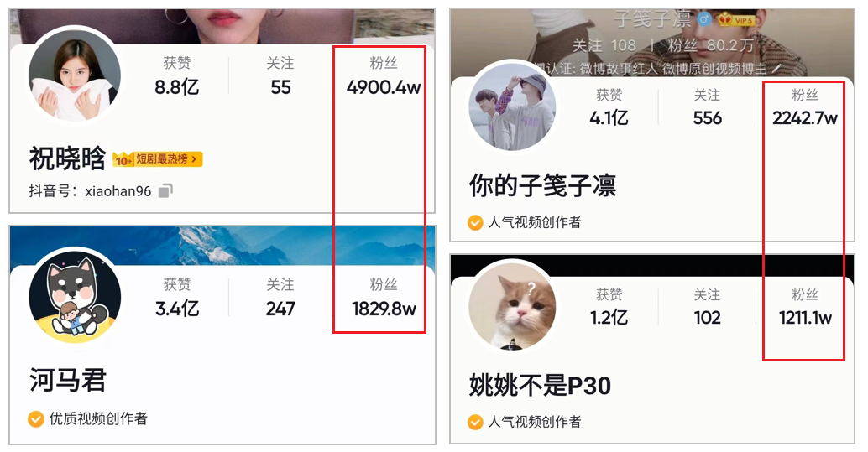868x452 pixels.
Task: Edit Weibo certification via the pencil icon
Action: coord(776,69)
